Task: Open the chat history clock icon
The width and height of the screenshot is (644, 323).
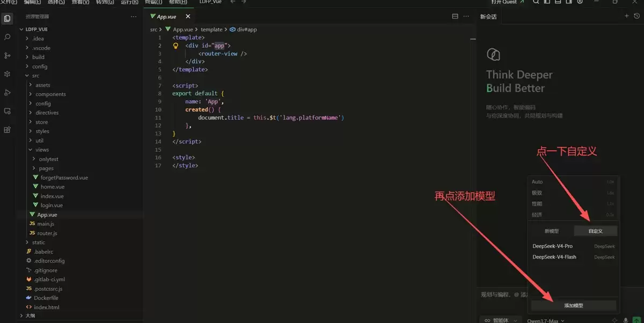Action: [x=636, y=16]
